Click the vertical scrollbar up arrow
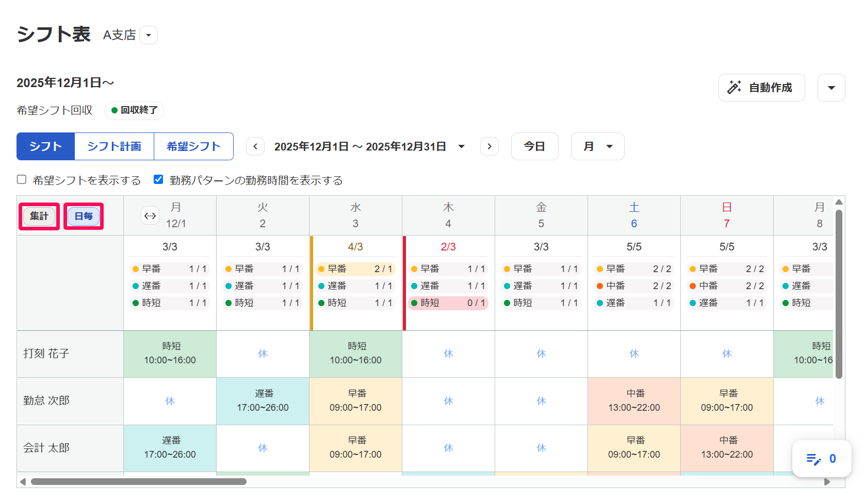The width and height of the screenshot is (864, 504). (839, 202)
